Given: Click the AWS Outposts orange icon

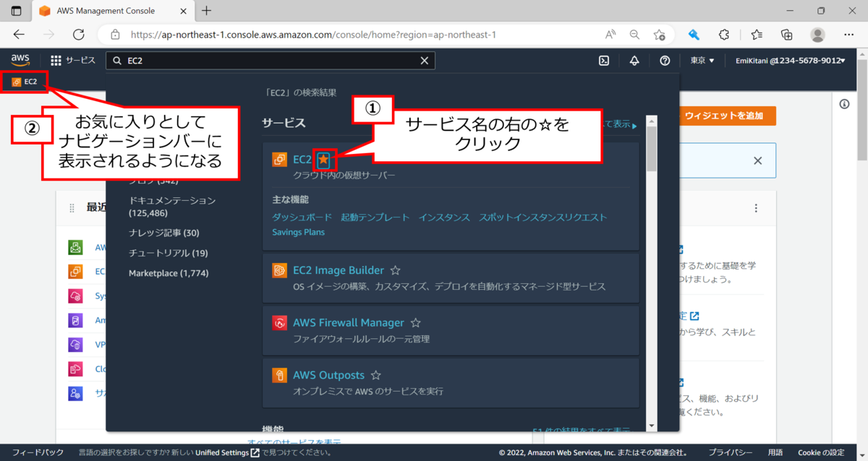Looking at the screenshot, I should tap(279, 376).
